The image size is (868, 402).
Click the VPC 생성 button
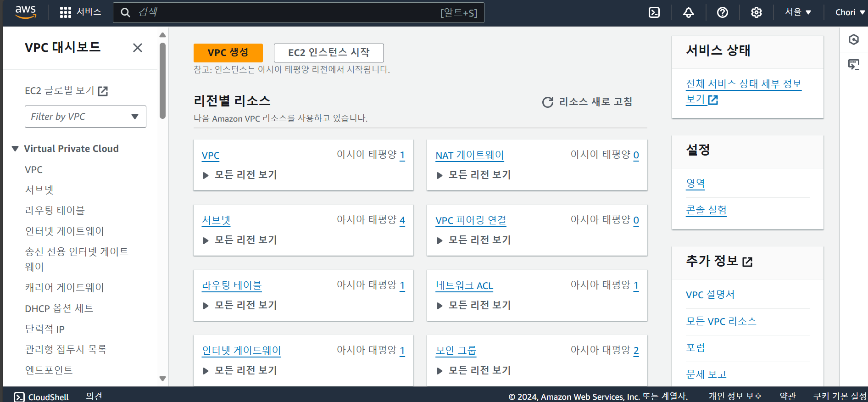[228, 53]
